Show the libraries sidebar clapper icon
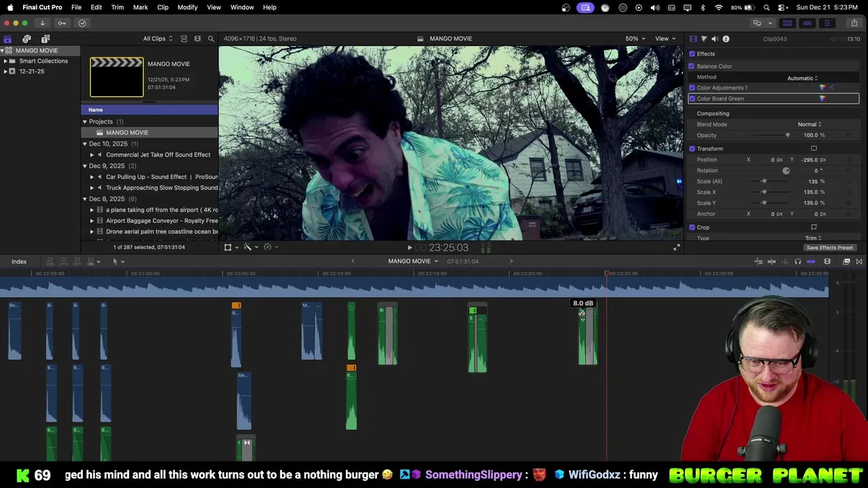868x488 pixels. click(x=7, y=39)
